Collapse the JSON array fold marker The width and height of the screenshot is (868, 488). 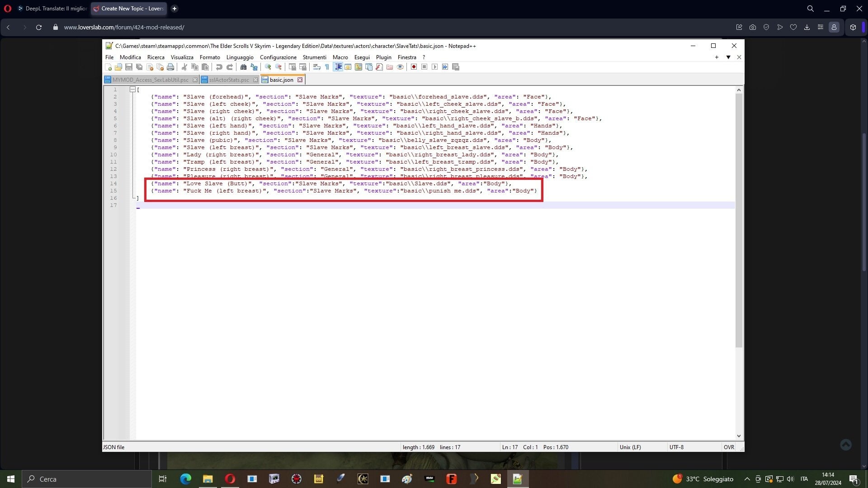click(132, 89)
